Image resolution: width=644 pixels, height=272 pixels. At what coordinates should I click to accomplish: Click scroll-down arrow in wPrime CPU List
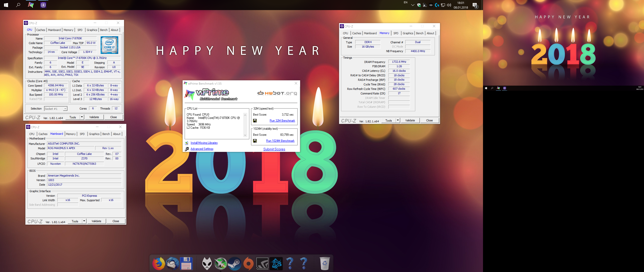pos(245,135)
